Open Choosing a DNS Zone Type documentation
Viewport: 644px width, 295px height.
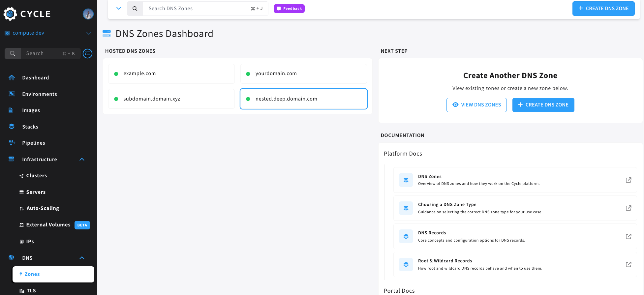coord(515,208)
